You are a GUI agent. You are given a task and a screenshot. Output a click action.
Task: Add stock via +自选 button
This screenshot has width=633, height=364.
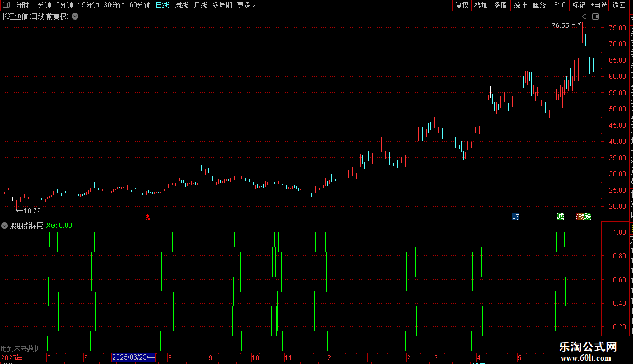point(599,5)
